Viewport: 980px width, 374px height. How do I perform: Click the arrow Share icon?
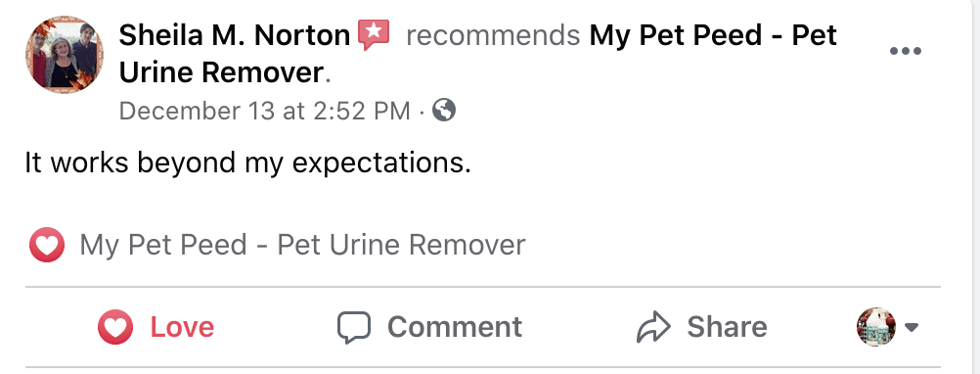point(653,327)
